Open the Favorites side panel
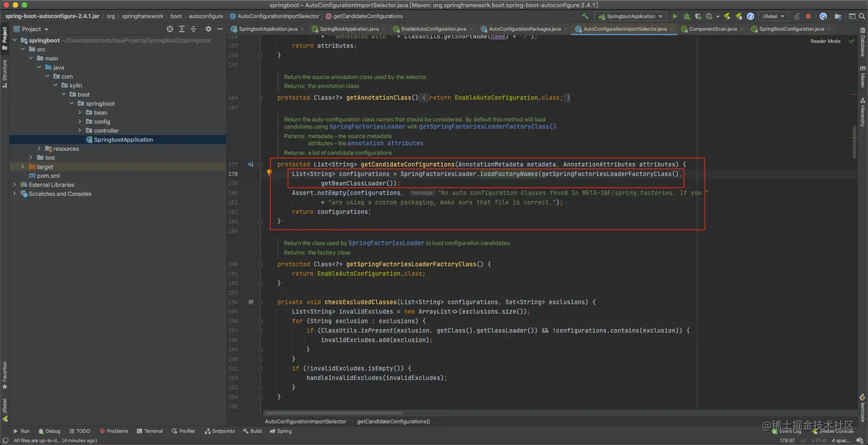Viewport: 868px width, 445px height. point(5,375)
